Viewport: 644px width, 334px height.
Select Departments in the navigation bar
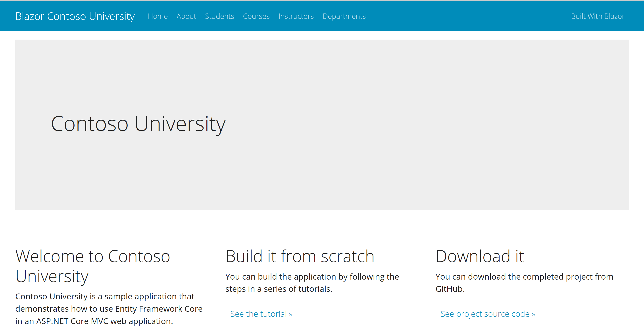click(x=344, y=16)
